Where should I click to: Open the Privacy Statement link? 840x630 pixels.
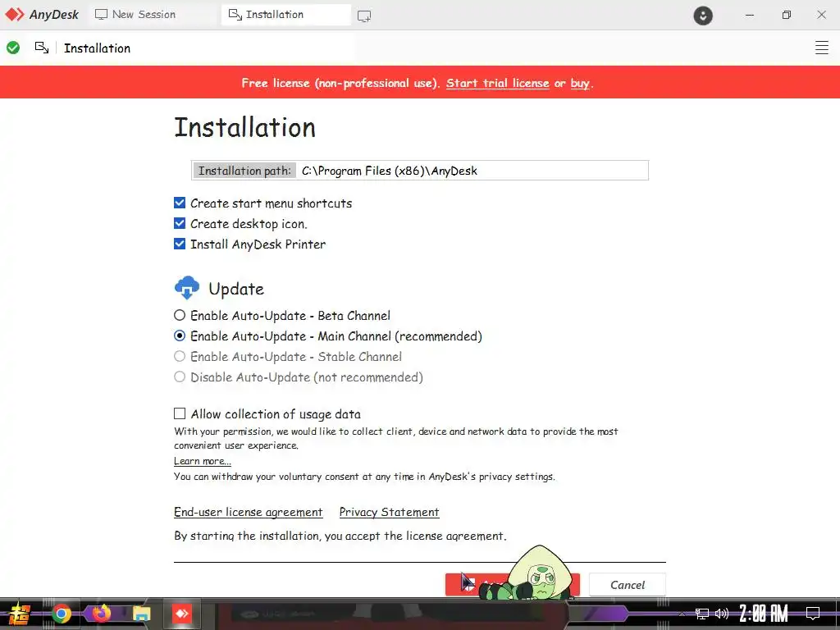click(x=389, y=512)
